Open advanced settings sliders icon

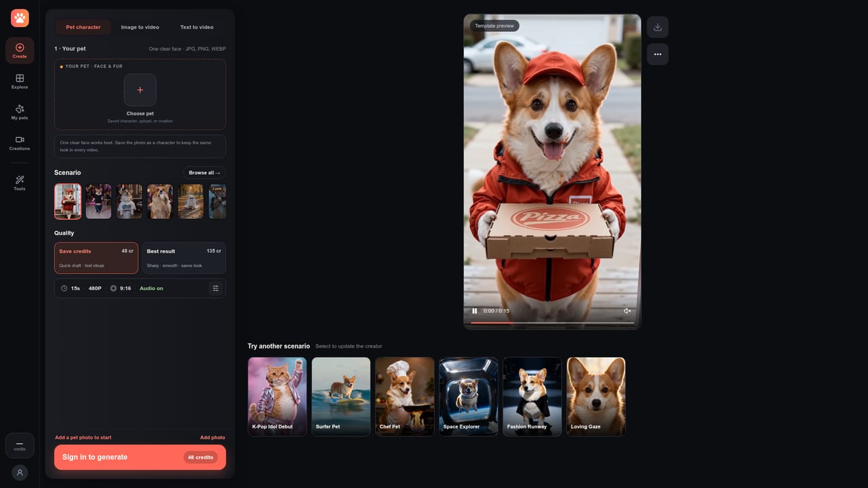point(216,288)
